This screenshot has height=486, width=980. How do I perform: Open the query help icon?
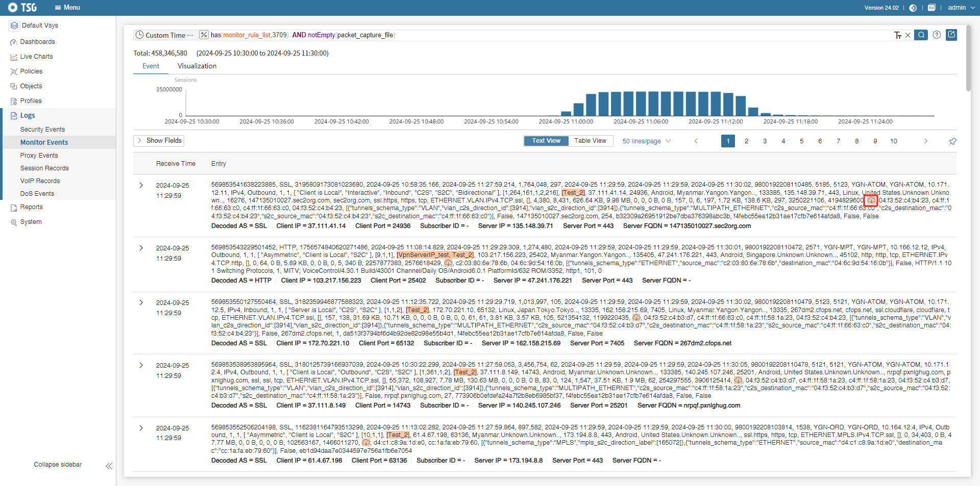[x=937, y=35]
